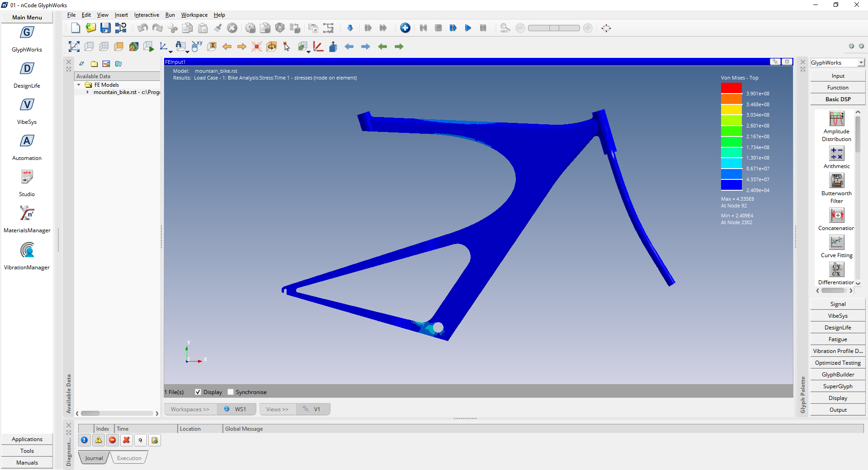Screen dimensions: 868x470
Task: Click the blue plus add button in toolbar
Action: tap(405, 28)
